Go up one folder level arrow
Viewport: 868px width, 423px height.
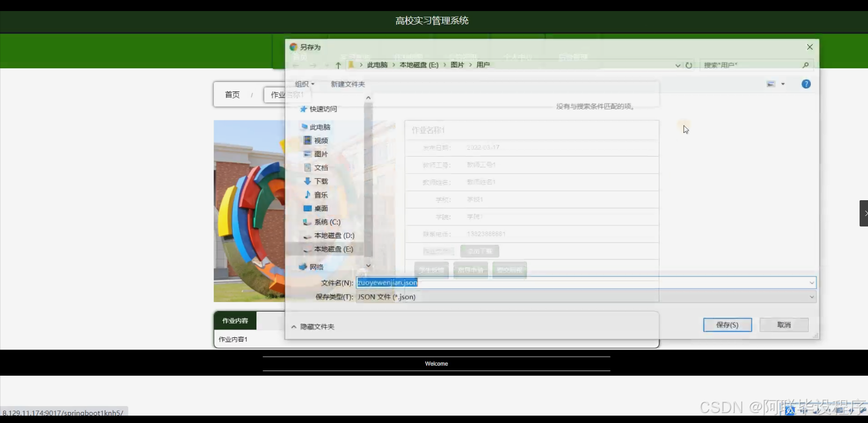[338, 65]
